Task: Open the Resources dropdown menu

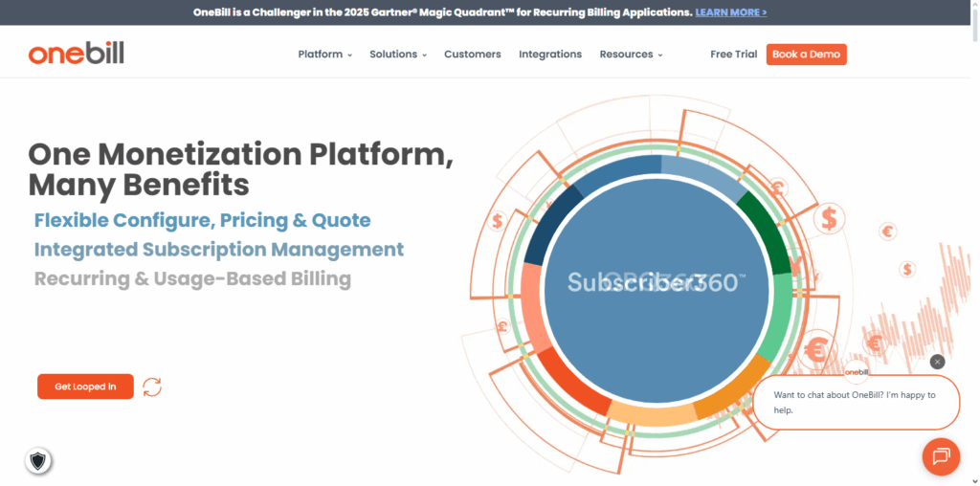Action: pyautogui.click(x=631, y=55)
